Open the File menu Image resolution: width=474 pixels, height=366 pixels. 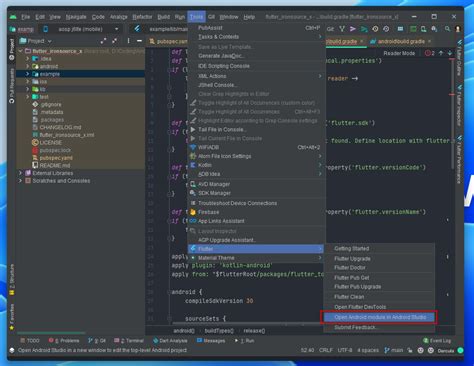click(26, 17)
